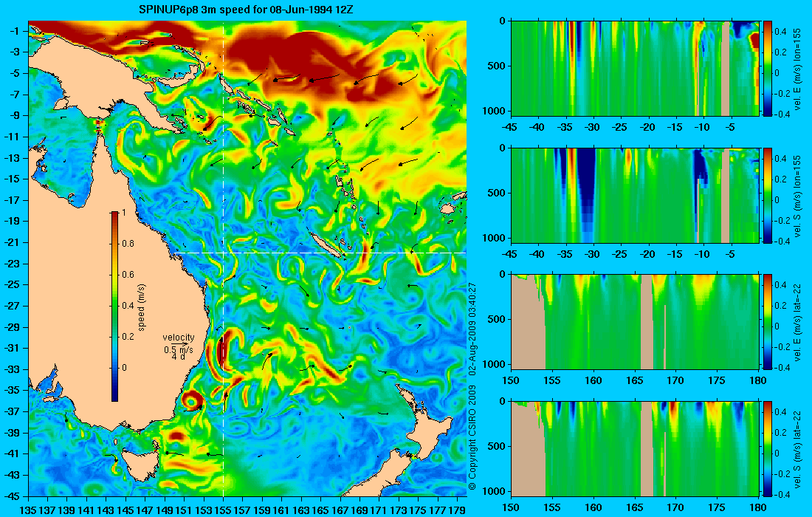Click the eastward velocity section plot at lon=155

tap(635, 68)
